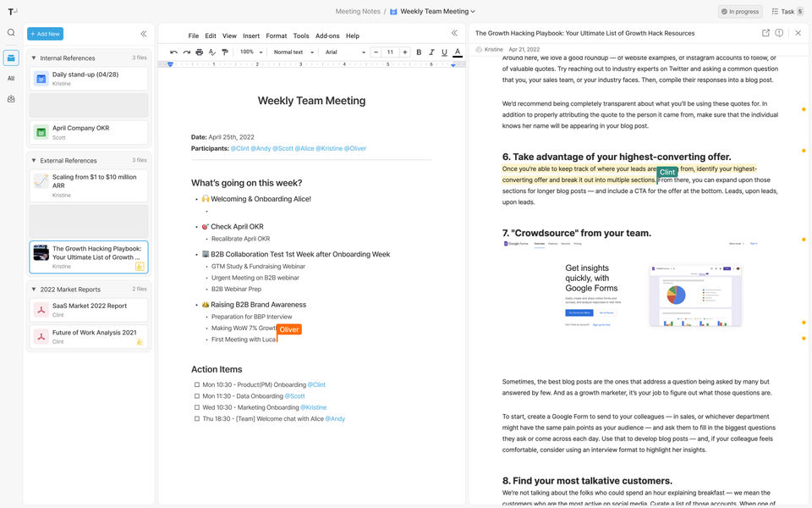Select the search icon in the left rail

(x=9, y=31)
